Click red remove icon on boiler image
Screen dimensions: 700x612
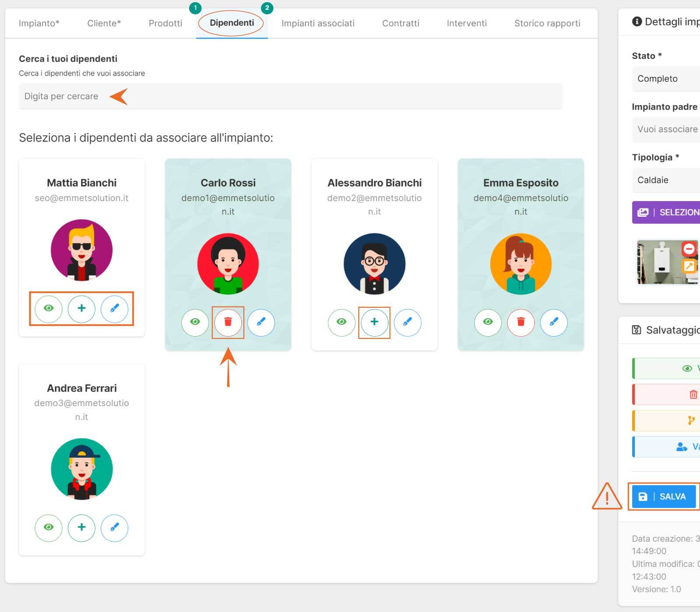coord(689,249)
